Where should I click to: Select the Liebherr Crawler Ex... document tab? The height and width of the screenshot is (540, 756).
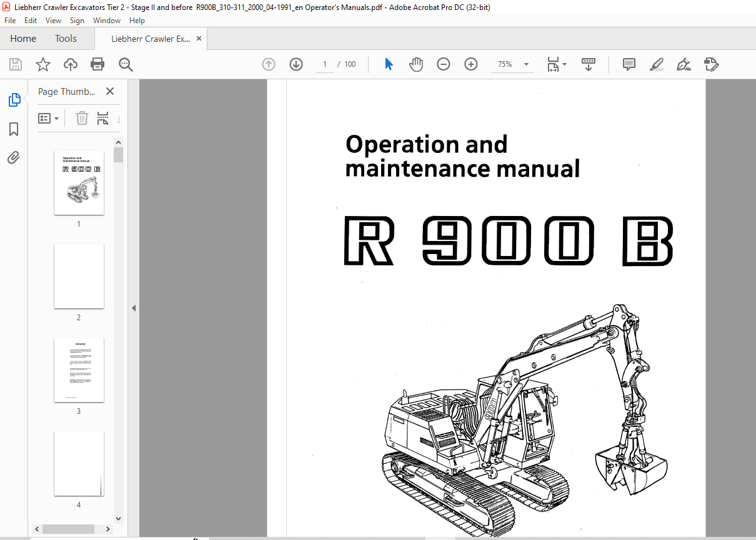tap(151, 39)
